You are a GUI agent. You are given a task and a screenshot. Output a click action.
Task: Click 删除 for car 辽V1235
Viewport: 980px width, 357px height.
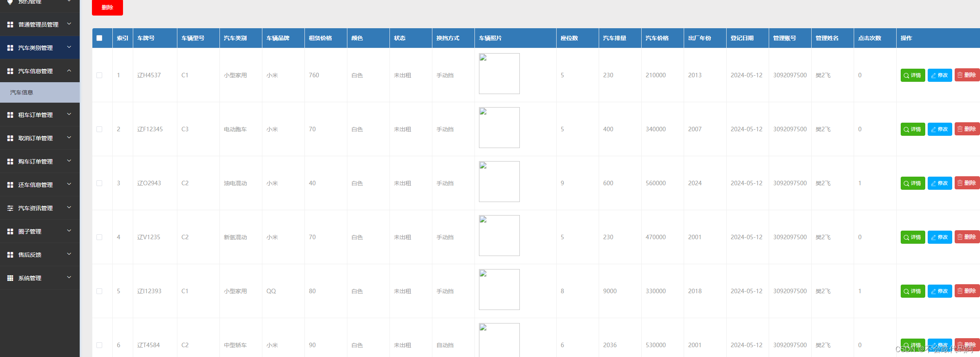pos(967,237)
